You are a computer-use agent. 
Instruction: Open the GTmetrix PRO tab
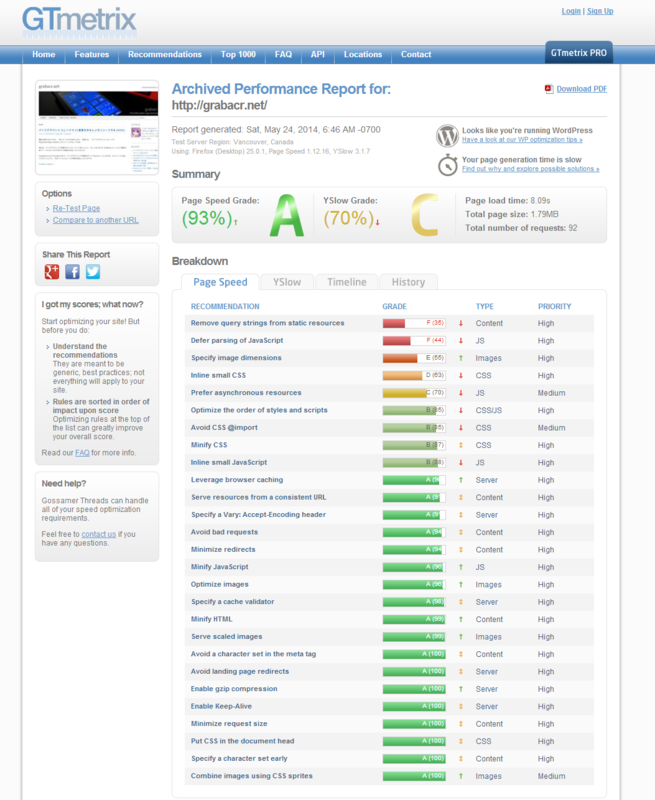pyautogui.click(x=578, y=53)
